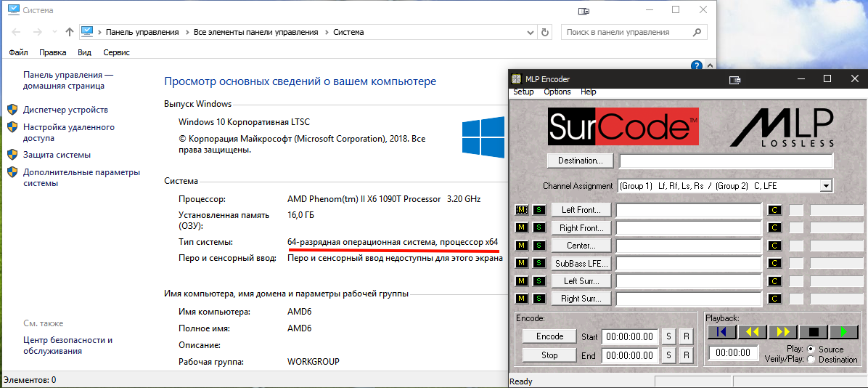
Task: Mute the Right Surr channel
Action: pos(522,299)
